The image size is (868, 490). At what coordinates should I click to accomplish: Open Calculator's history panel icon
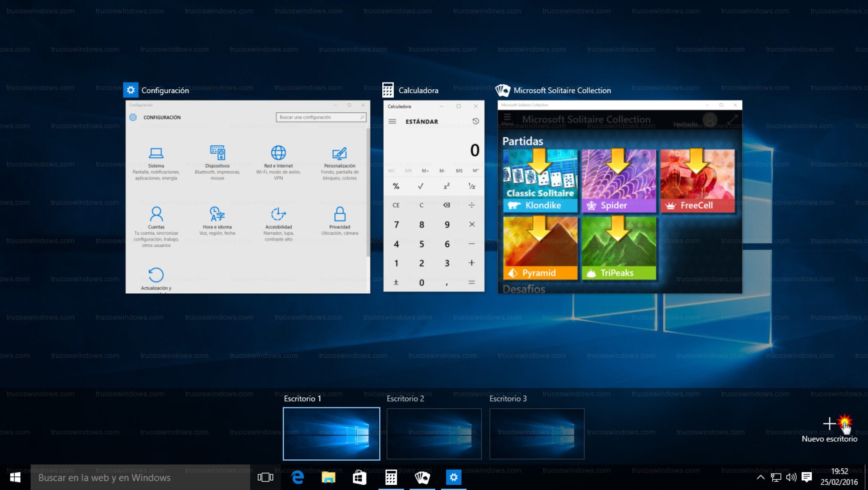(x=476, y=122)
